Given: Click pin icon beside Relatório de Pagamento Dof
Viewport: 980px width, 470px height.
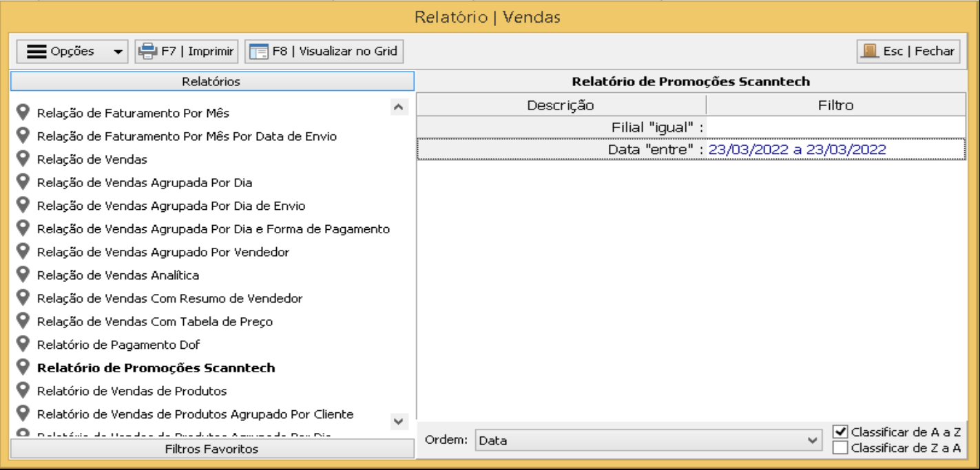Looking at the screenshot, I should 23,343.
